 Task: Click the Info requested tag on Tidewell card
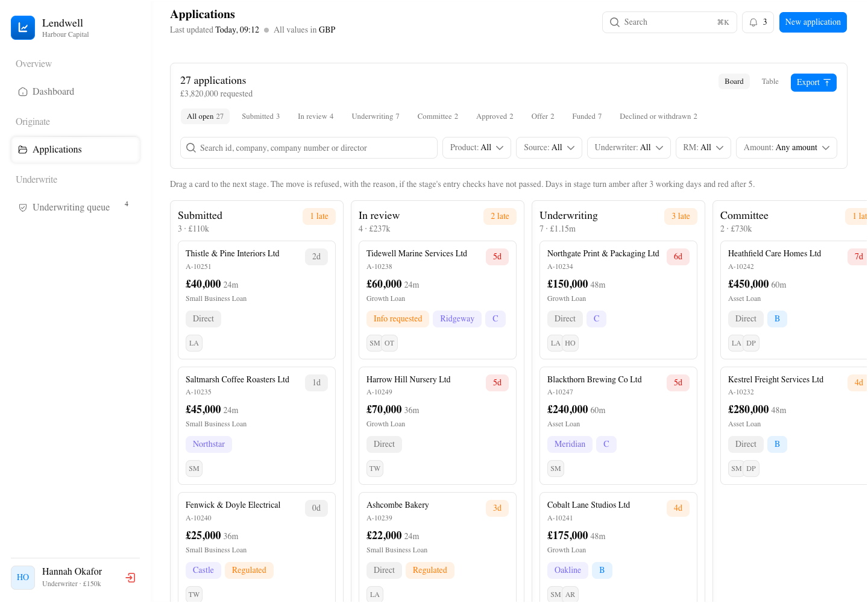(398, 319)
